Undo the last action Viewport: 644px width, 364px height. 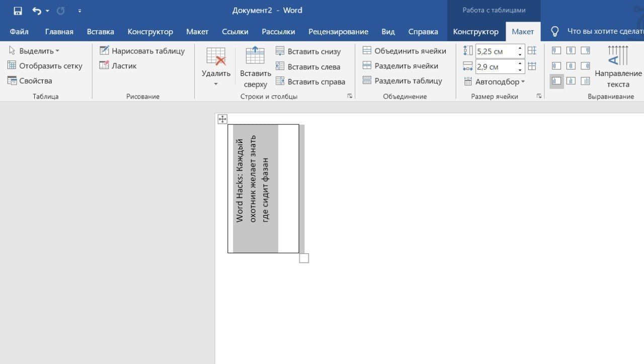37,11
